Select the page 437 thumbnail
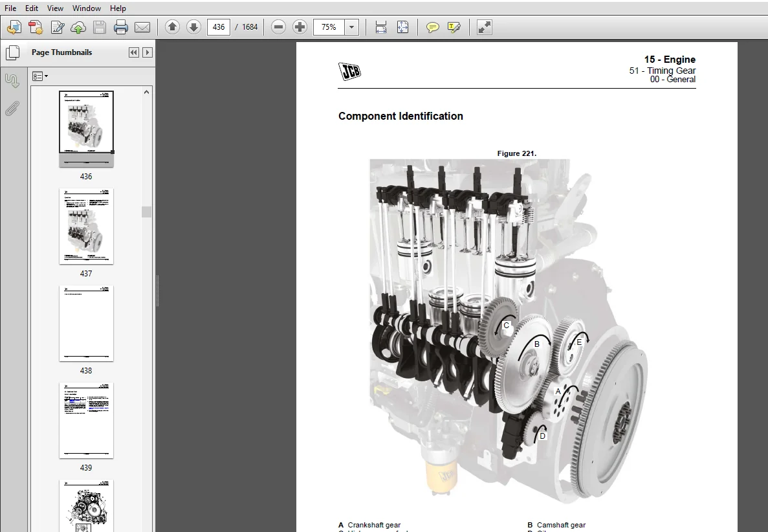This screenshot has width=768, height=532. click(x=86, y=227)
